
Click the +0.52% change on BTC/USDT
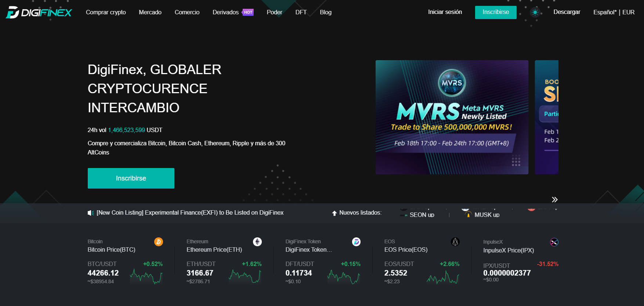coord(153,264)
